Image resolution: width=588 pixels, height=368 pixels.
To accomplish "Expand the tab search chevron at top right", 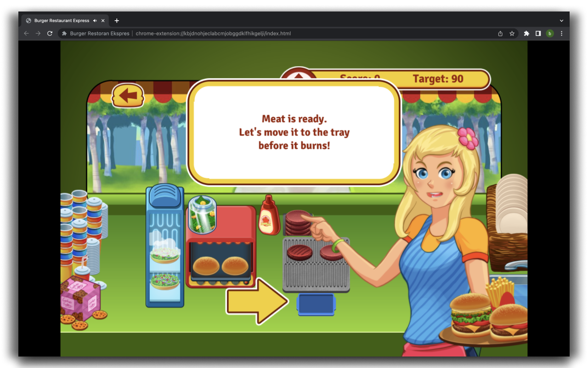I will pos(561,20).
